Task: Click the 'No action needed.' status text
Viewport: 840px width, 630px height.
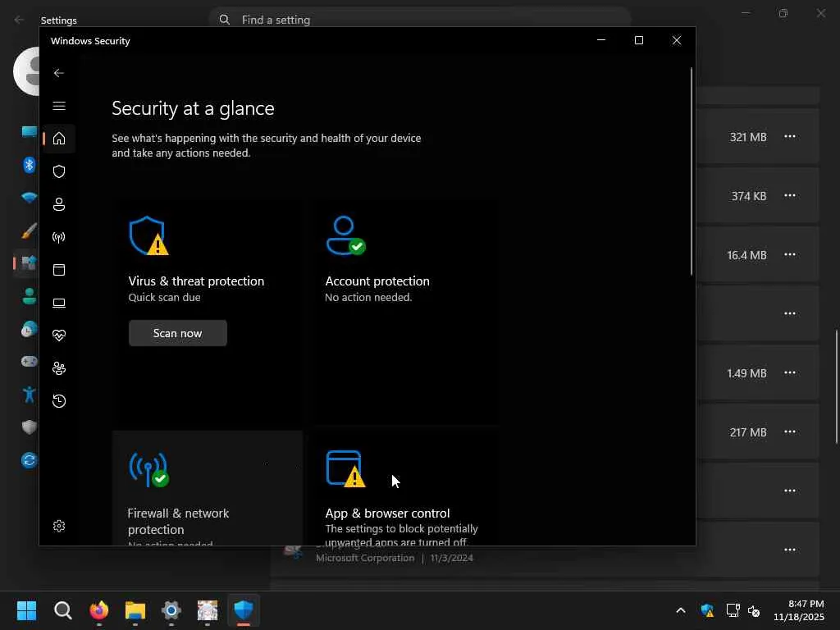Action: pyautogui.click(x=368, y=297)
